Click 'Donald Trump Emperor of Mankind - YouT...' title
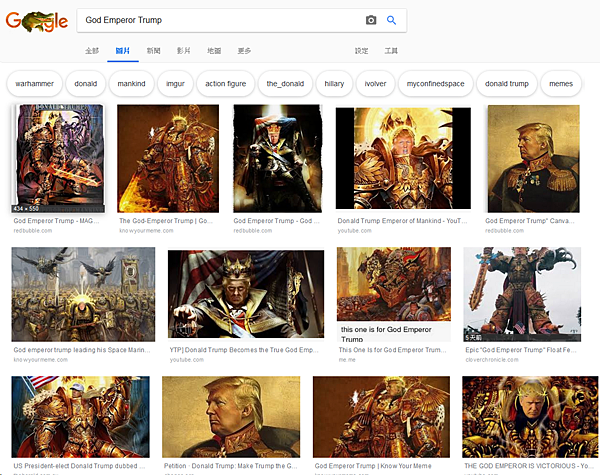Image resolution: width=600 pixels, height=475 pixels. [402, 221]
